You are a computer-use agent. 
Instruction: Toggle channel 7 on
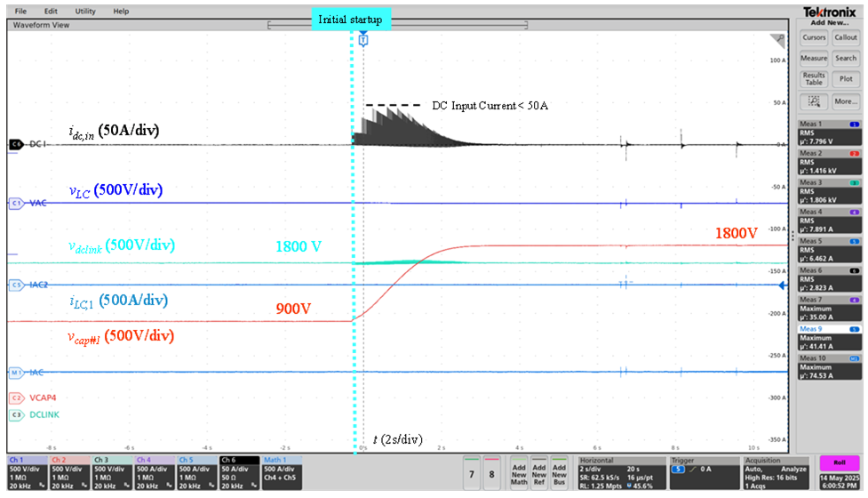click(x=472, y=472)
